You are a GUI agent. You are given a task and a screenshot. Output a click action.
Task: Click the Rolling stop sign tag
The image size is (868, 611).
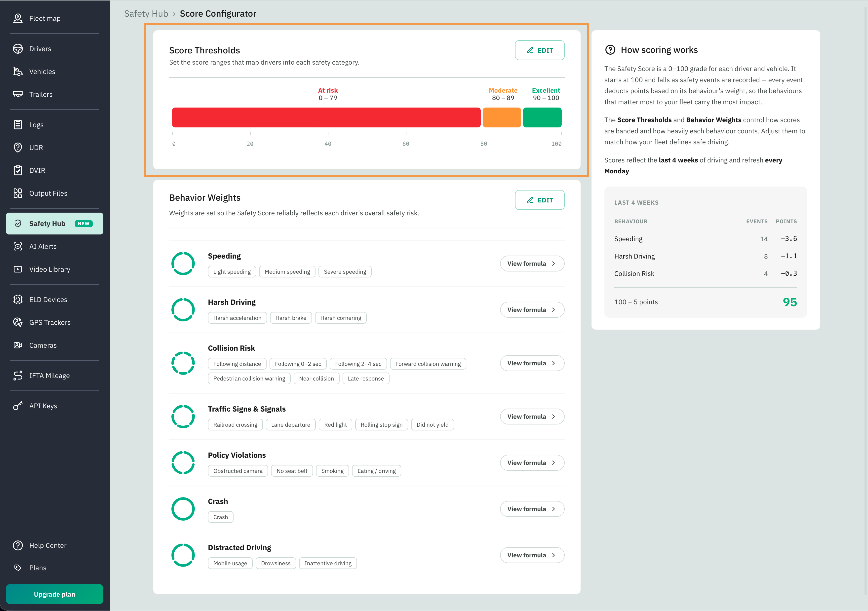pyautogui.click(x=381, y=425)
